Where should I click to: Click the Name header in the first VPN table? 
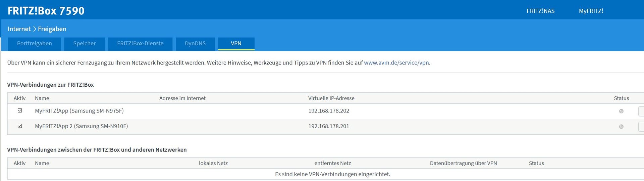[42, 98]
